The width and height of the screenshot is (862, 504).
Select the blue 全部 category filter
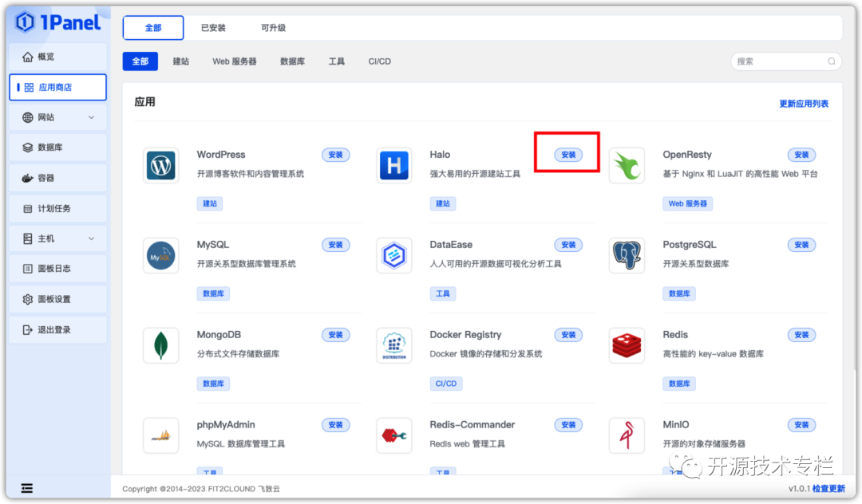click(140, 61)
